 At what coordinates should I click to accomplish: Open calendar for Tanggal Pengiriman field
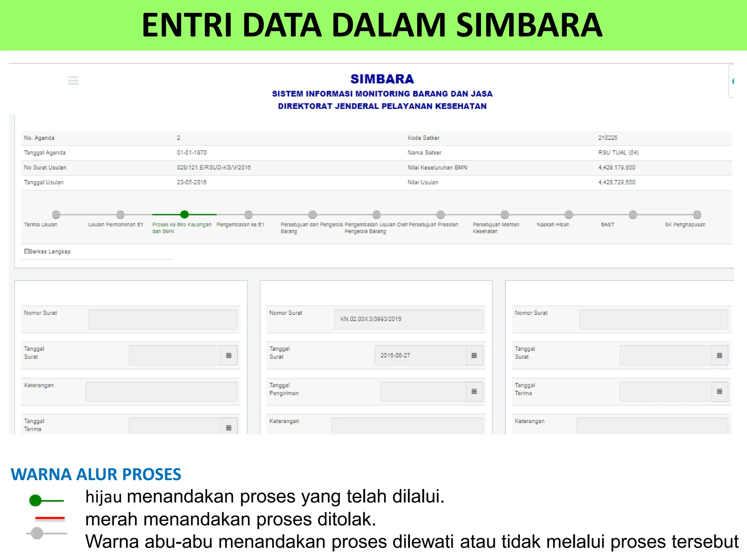pos(474,392)
